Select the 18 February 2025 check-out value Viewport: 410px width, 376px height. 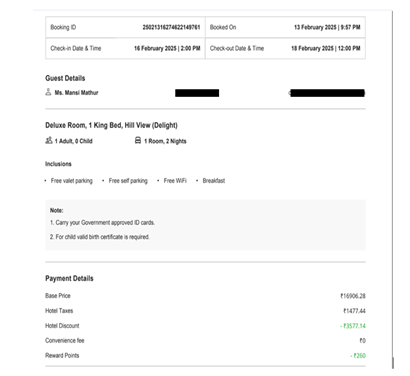pyautogui.click(x=326, y=48)
